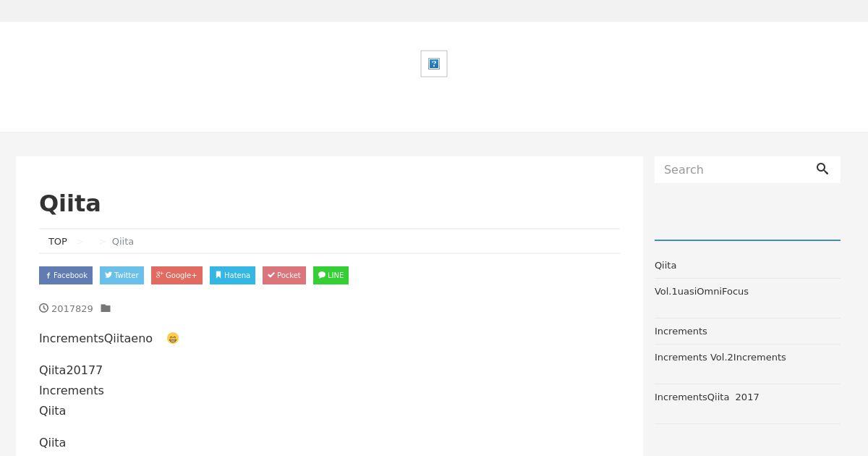868x456 pixels.
Task: Click the IncrementsQiitaeno paragraph text
Action: pyautogui.click(x=95, y=338)
